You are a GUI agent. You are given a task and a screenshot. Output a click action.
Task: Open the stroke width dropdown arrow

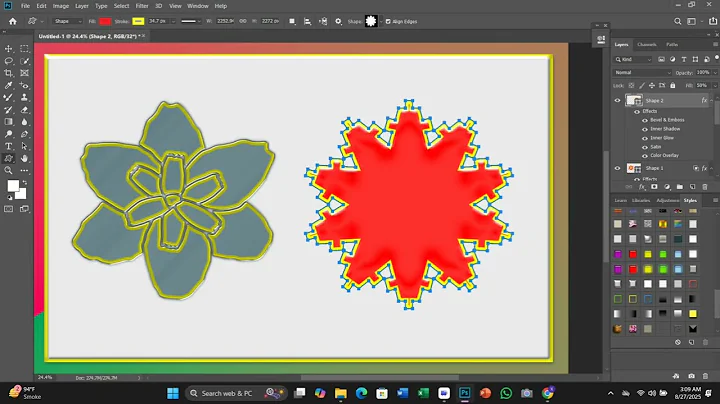point(173,22)
